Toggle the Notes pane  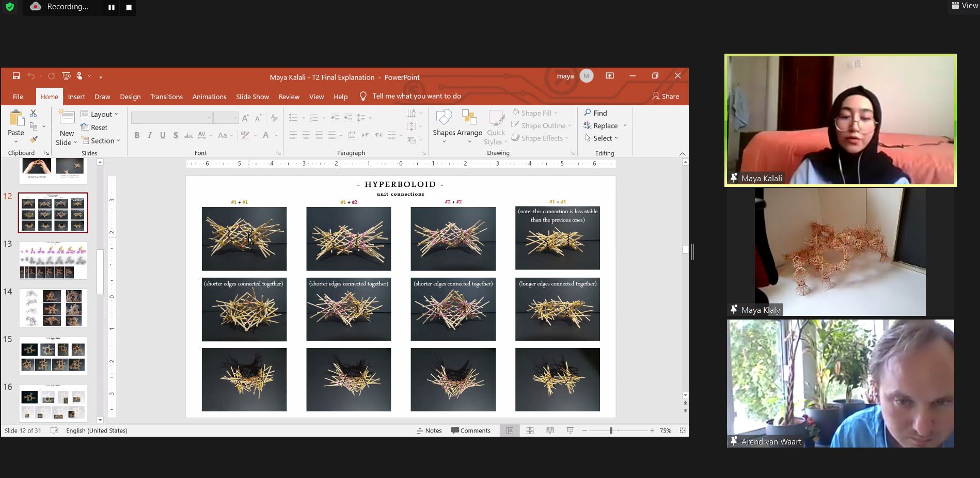tap(429, 431)
